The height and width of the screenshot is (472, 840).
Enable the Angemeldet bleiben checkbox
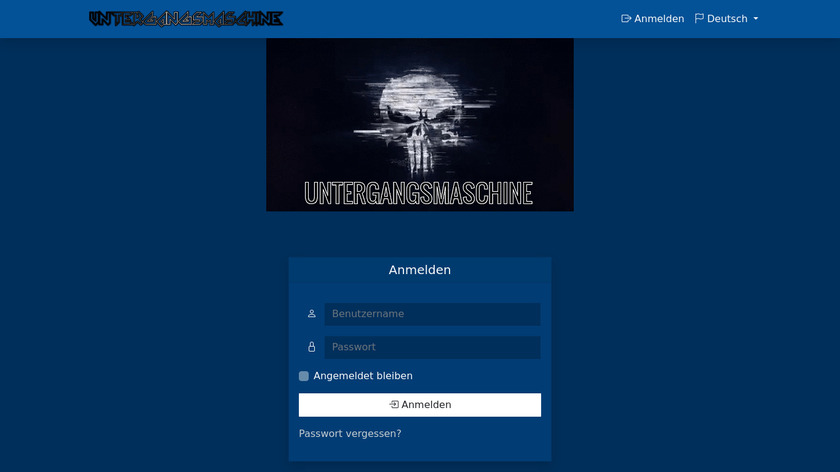pyautogui.click(x=304, y=376)
